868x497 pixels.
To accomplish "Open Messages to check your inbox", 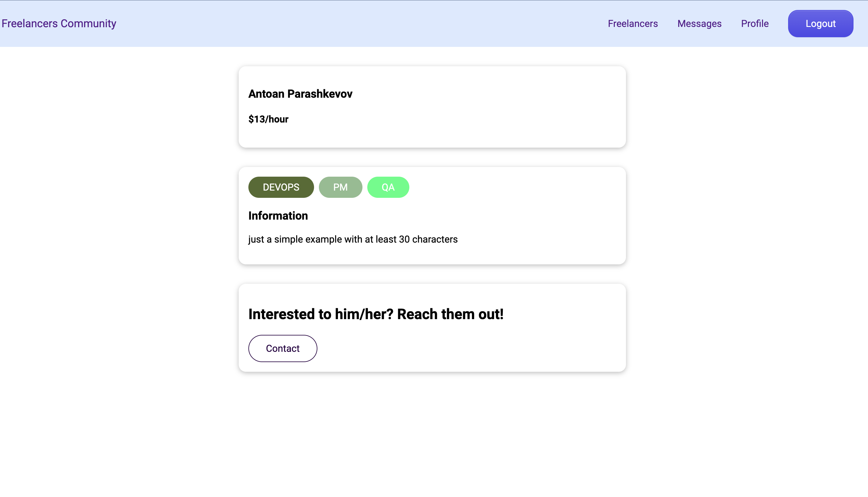I will pyautogui.click(x=699, y=23).
